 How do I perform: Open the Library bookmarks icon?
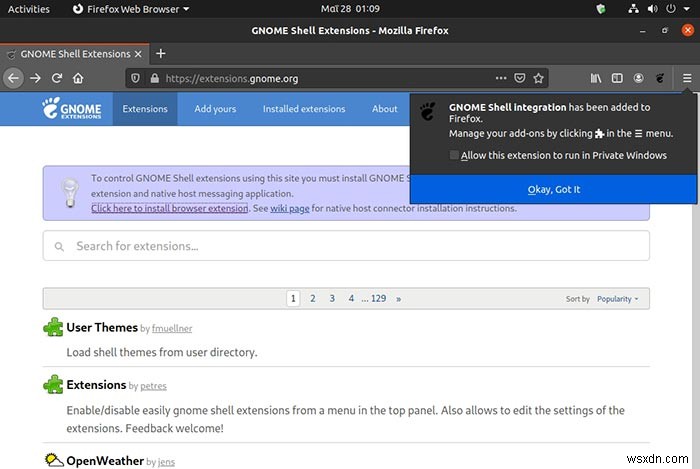596,78
